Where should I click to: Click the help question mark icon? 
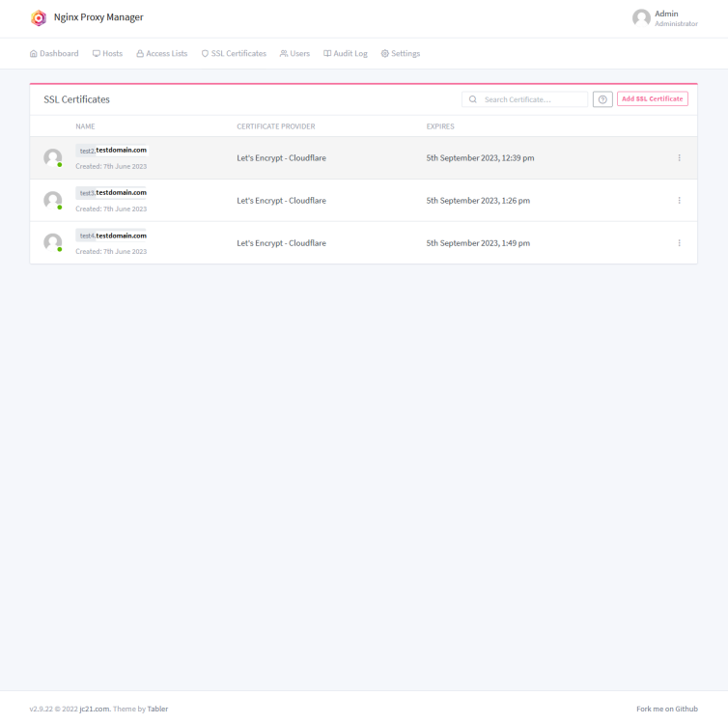point(602,99)
